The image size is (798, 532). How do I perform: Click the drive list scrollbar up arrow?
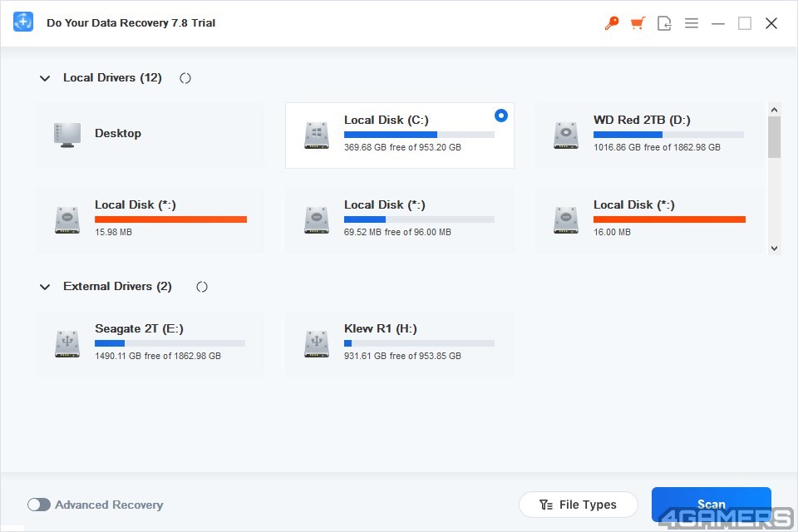[x=774, y=110]
